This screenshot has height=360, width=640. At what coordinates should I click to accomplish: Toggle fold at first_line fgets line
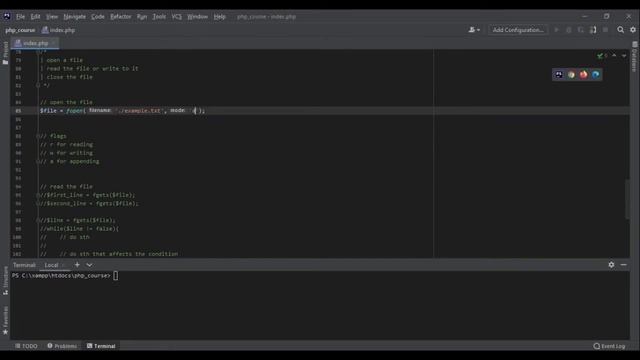point(38,195)
